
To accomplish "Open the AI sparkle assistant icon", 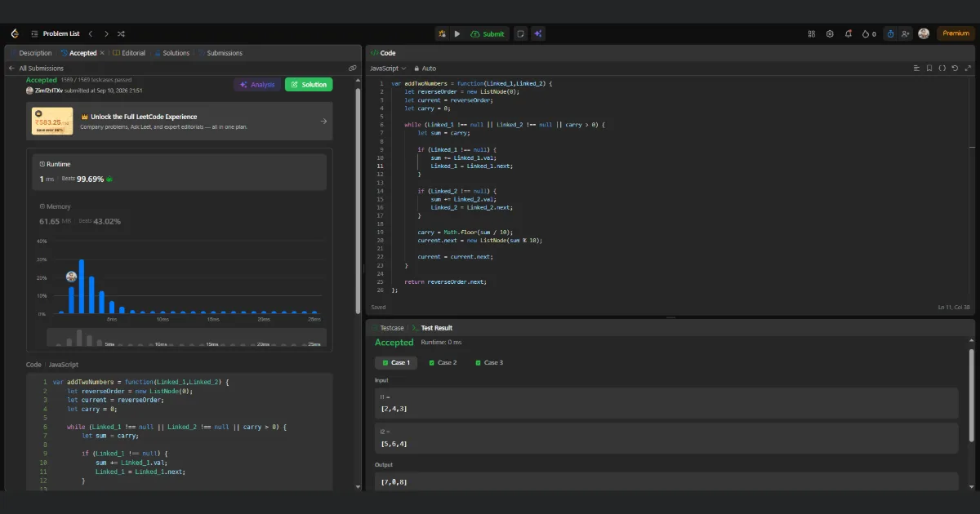I will [x=537, y=33].
